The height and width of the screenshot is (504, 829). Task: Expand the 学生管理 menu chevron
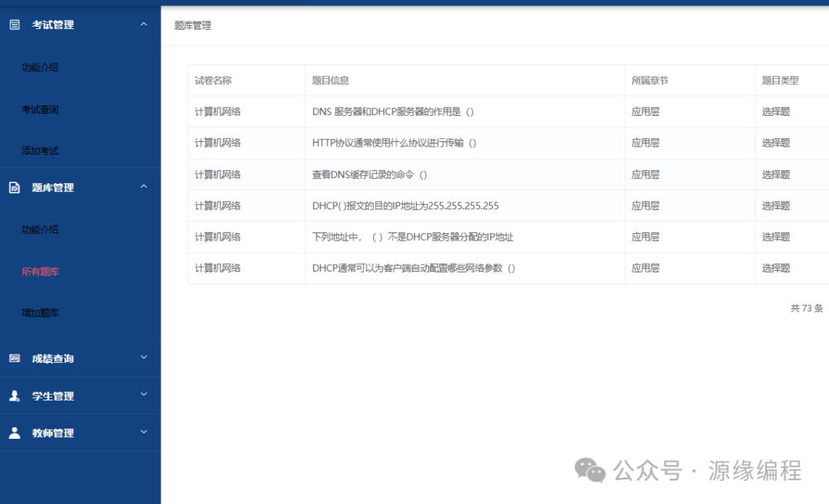144,394
